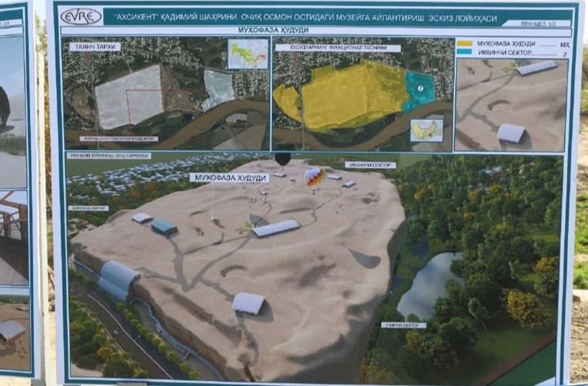The image size is (588, 386).
Task: Click the black hot air balloon
Action: 283,160
